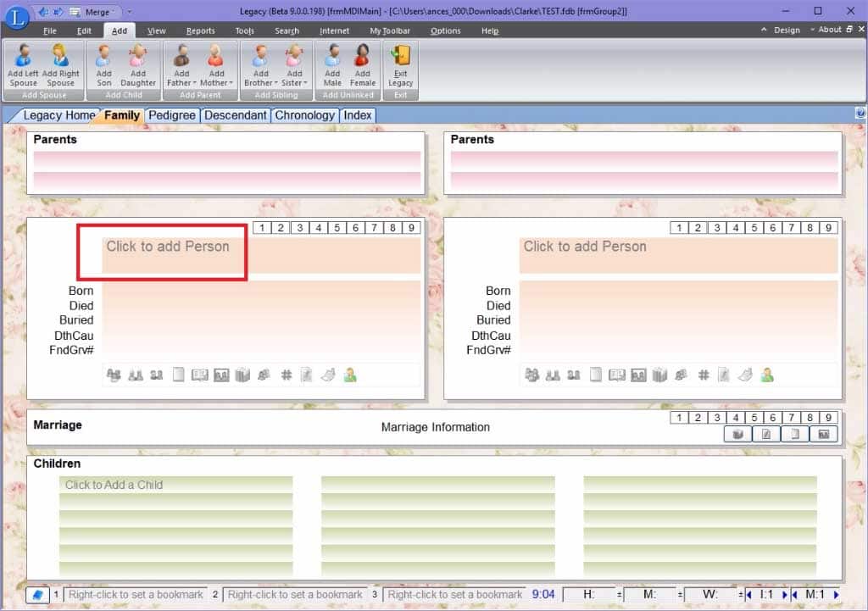Select tag 3 on right person panel

coord(717,227)
